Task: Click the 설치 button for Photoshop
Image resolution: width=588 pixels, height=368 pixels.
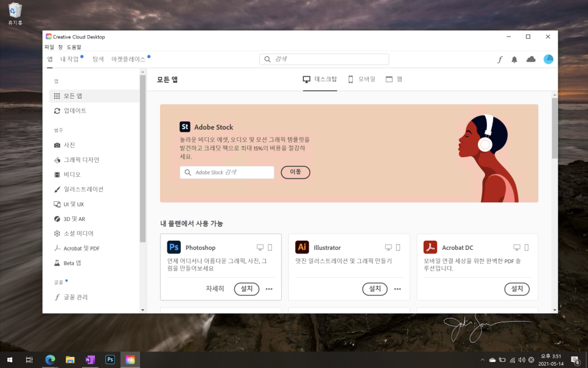Action: pos(247,289)
